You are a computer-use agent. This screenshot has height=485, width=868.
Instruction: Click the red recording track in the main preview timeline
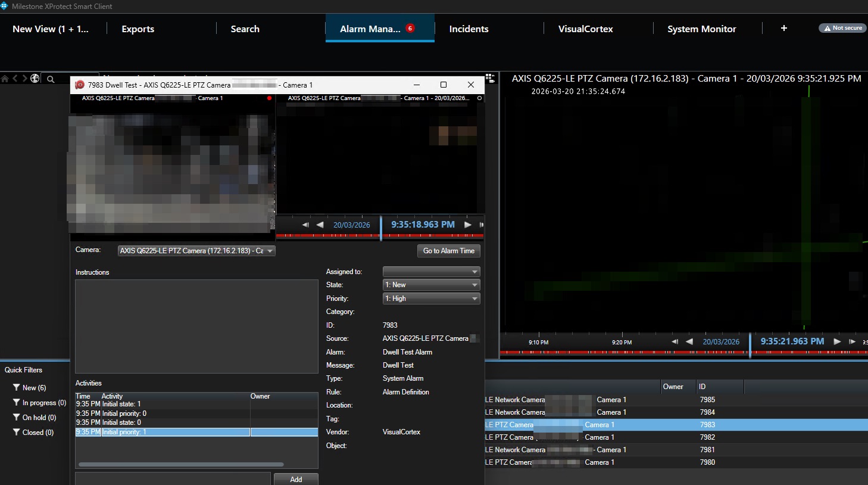tap(683, 353)
